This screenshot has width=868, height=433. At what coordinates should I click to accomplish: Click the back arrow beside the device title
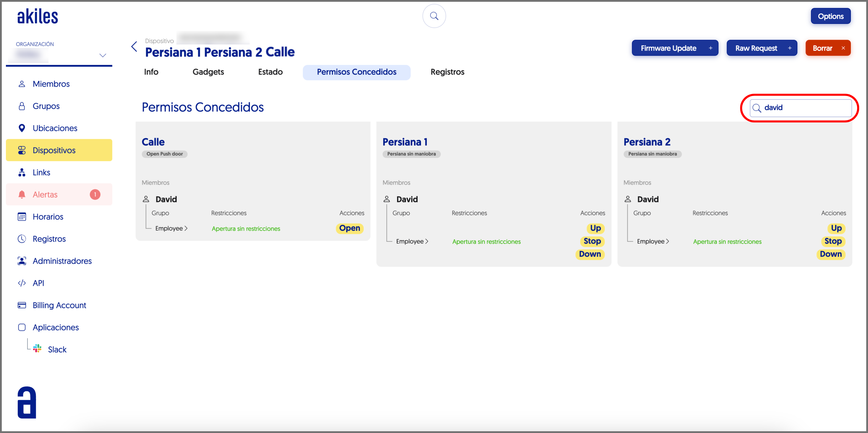click(134, 47)
